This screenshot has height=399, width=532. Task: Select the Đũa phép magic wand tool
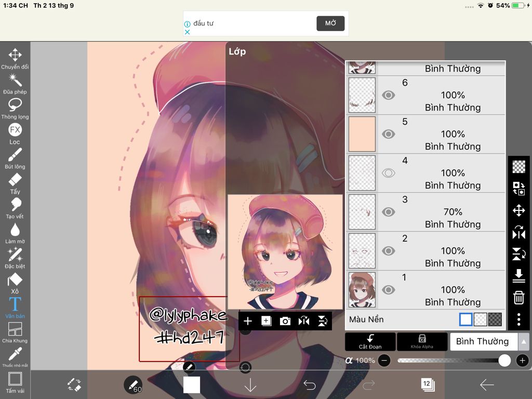coord(15,84)
